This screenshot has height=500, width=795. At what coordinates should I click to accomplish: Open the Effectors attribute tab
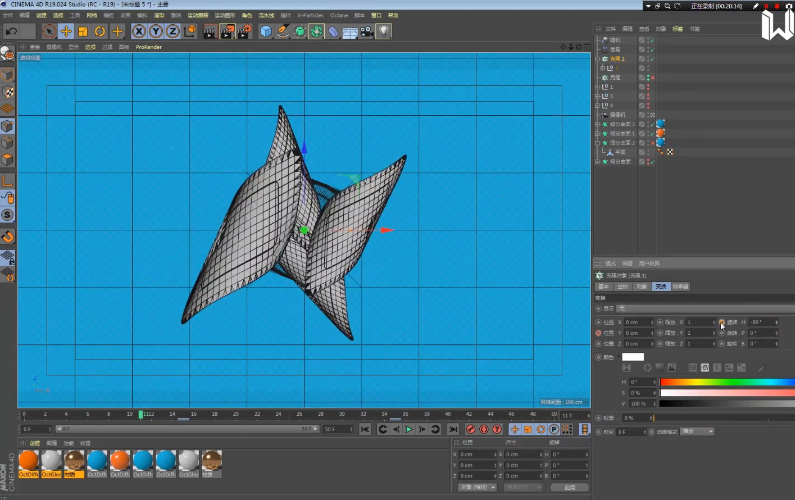point(680,287)
